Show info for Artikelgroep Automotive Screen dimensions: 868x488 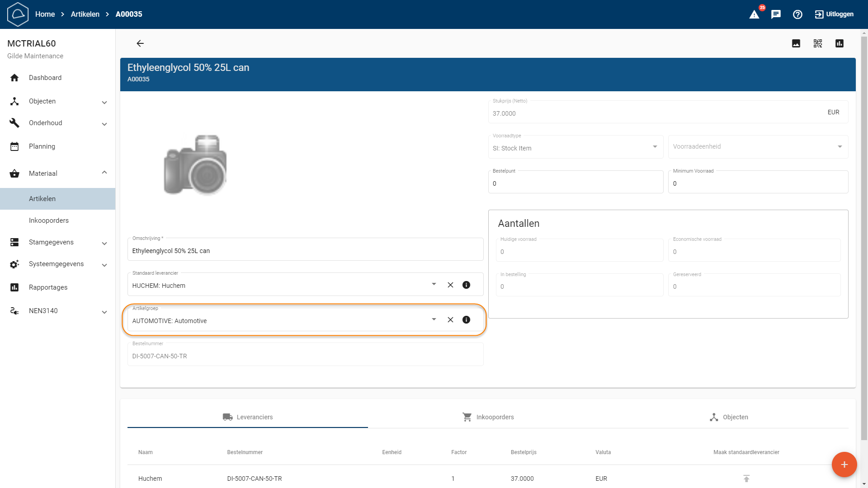click(x=466, y=320)
